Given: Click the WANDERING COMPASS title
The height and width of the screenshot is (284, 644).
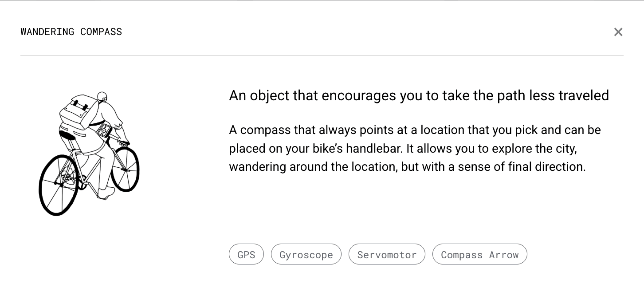Looking at the screenshot, I should pyautogui.click(x=71, y=32).
